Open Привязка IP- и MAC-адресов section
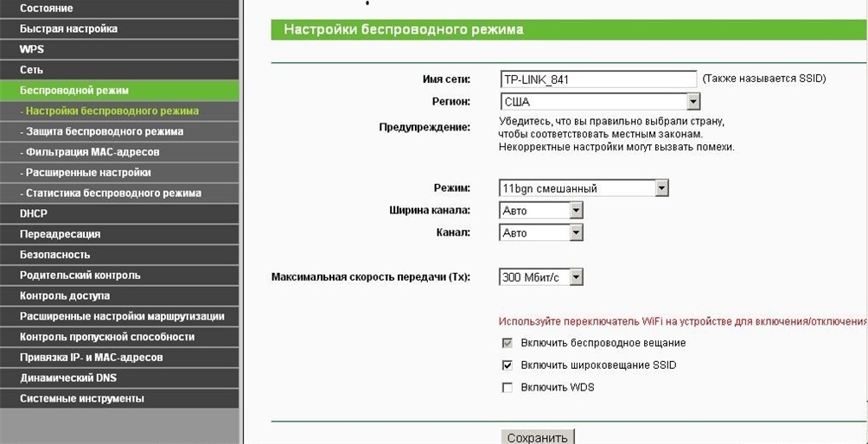Viewport: 868px width, 444px height. click(x=119, y=358)
